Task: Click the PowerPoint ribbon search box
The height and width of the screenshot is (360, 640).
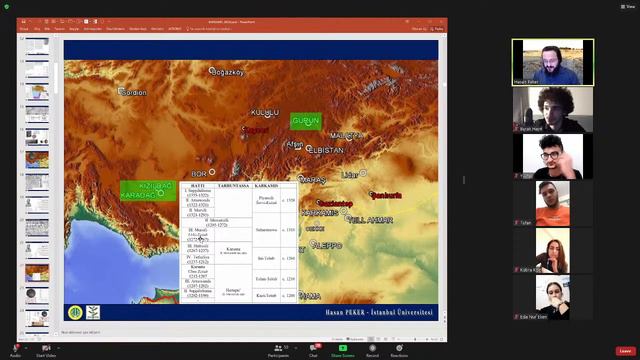Action: [209, 29]
